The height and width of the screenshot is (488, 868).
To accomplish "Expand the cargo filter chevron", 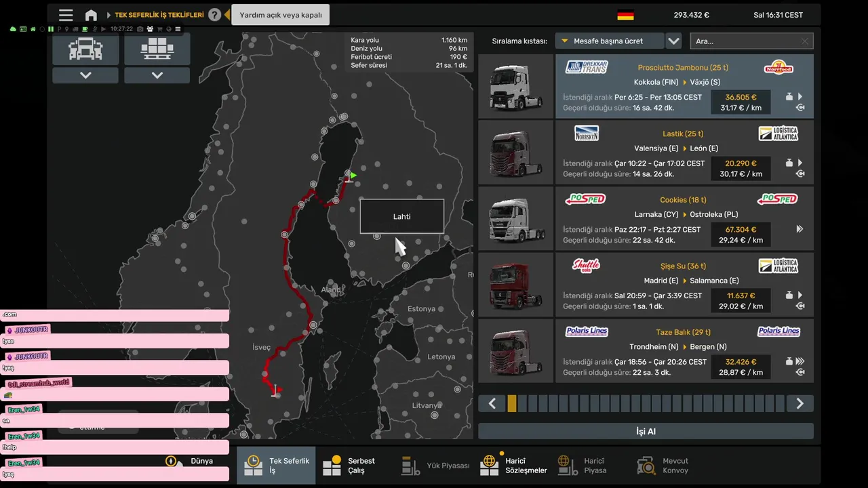I will [x=157, y=75].
